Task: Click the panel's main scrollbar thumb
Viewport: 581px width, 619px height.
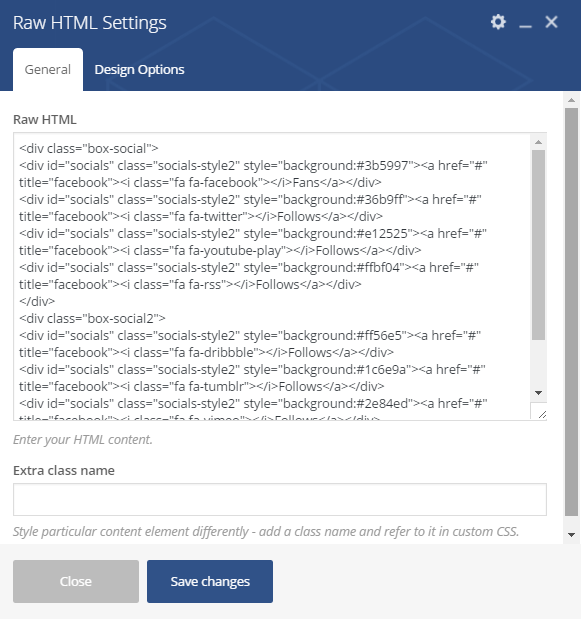Action: tap(572, 312)
